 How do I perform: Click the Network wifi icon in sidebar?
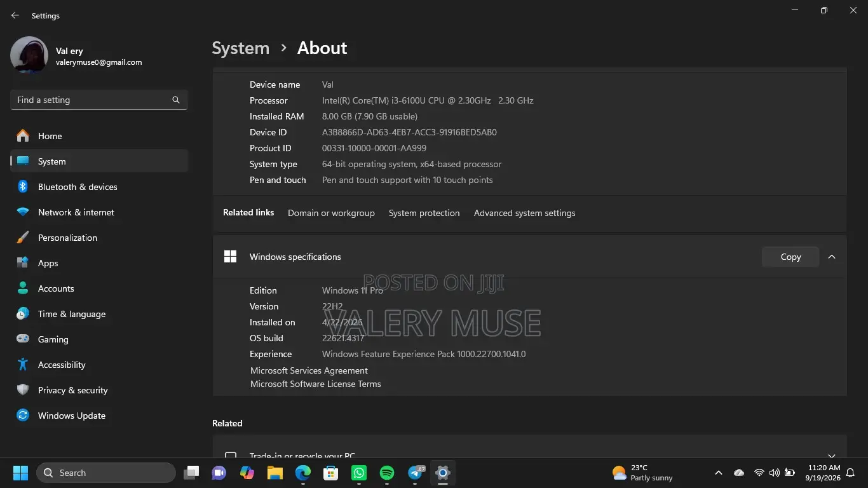tap(23, 212)
